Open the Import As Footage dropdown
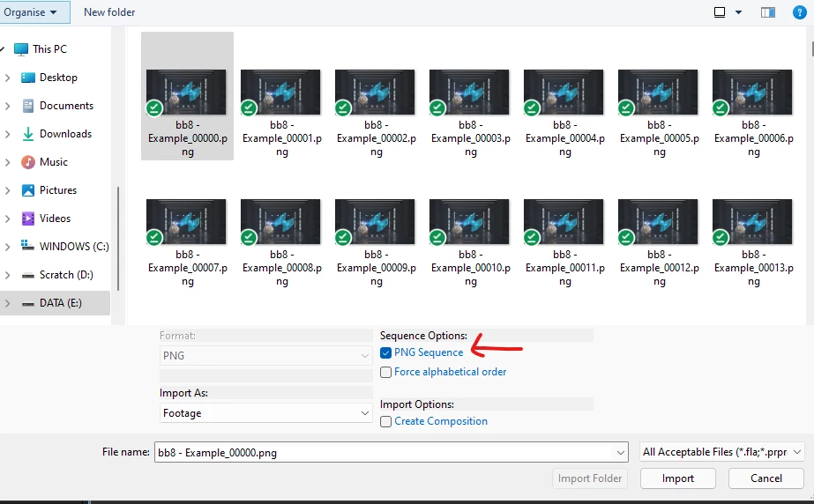The height and width of the screenshot is (504, 814). [x=265, y=413]
